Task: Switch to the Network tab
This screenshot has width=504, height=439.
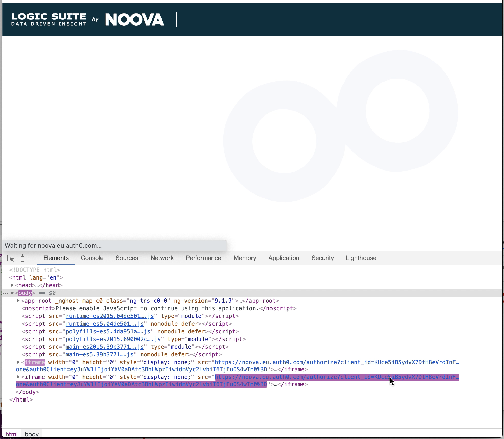Action: [162, 258]
